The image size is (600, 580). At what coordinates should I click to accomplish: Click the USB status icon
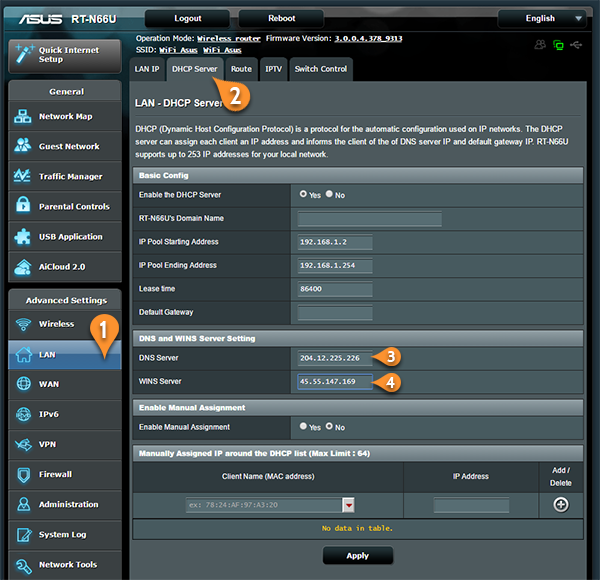click(x=576, y=45)
